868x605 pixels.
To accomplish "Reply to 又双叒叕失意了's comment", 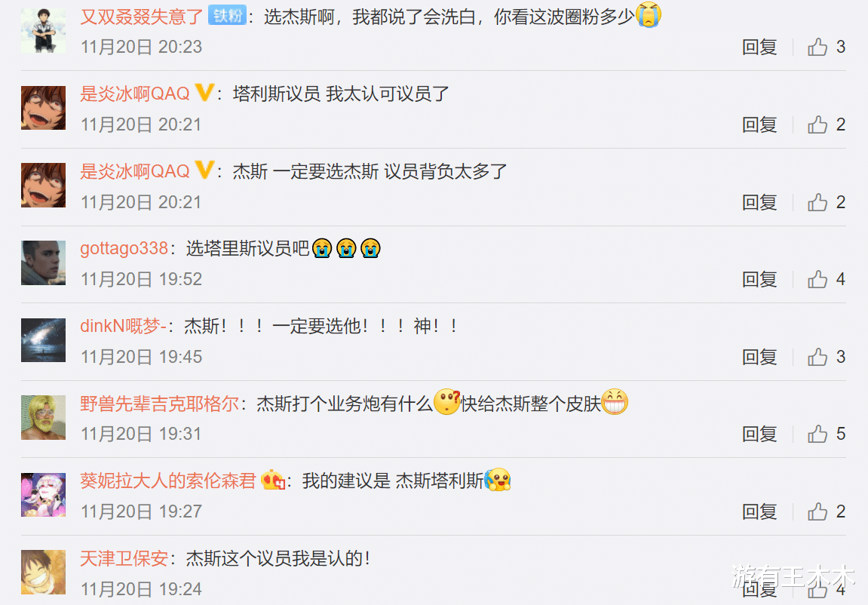I will click(x=759, y=47).
